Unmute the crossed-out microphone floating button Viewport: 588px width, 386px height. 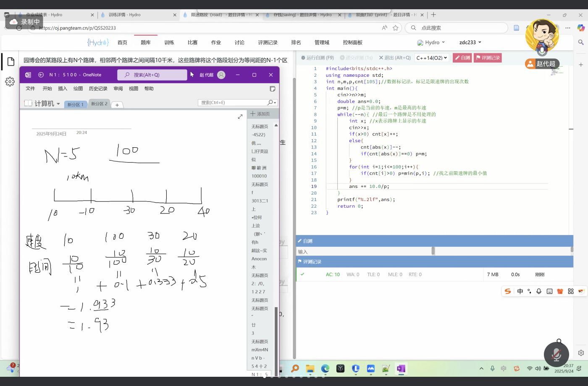pos(556,355)
